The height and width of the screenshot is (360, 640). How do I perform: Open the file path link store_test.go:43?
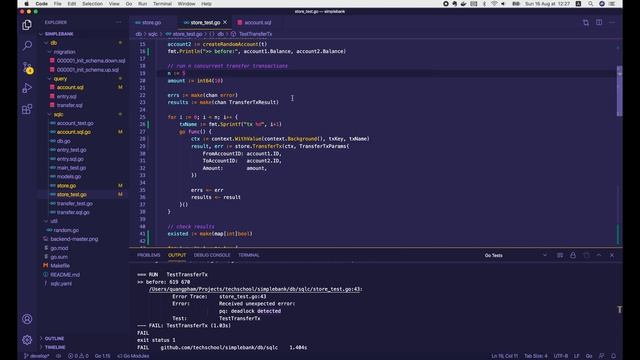(255, 289)
